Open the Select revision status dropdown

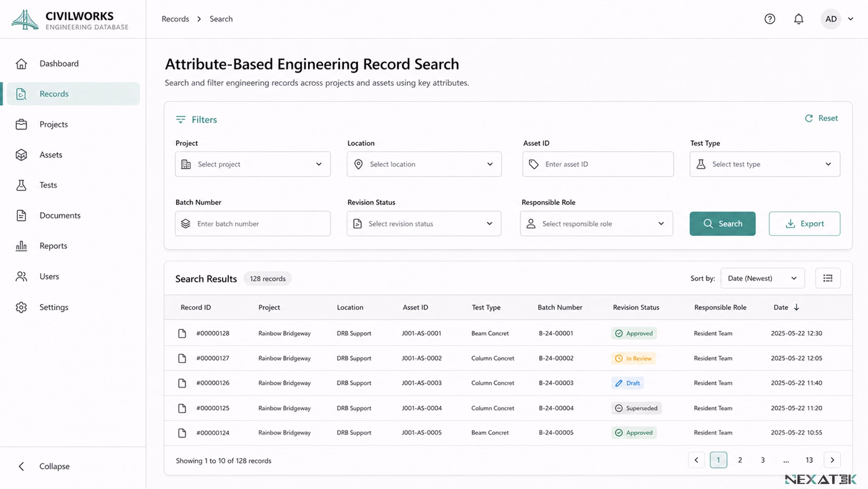[x=424, y=223]
